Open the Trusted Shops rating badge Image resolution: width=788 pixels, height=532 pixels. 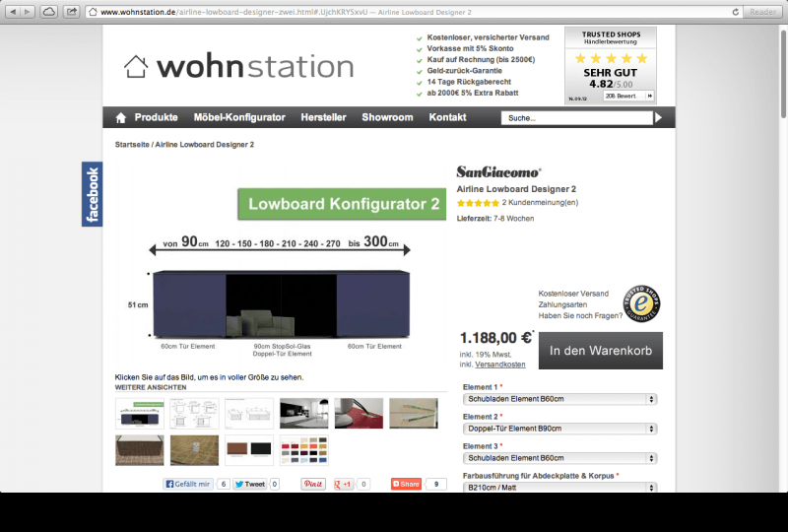(x=610, y=65)
